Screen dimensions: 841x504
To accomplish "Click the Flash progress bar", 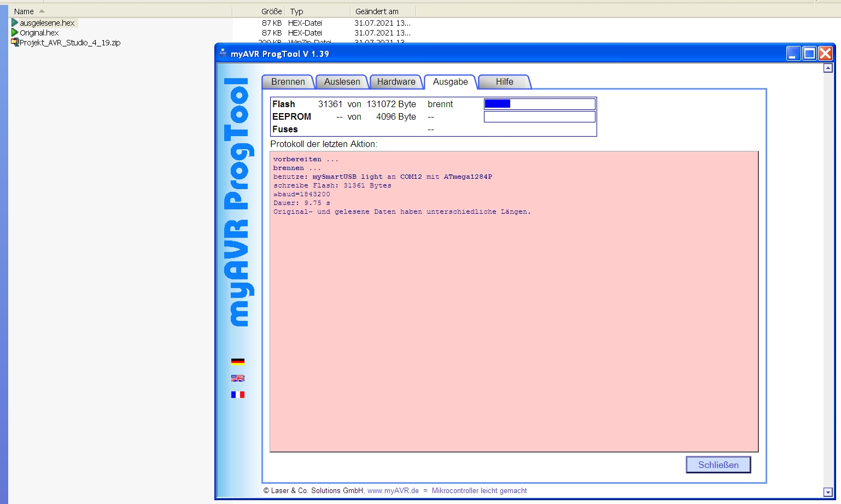I will point(540,104).
